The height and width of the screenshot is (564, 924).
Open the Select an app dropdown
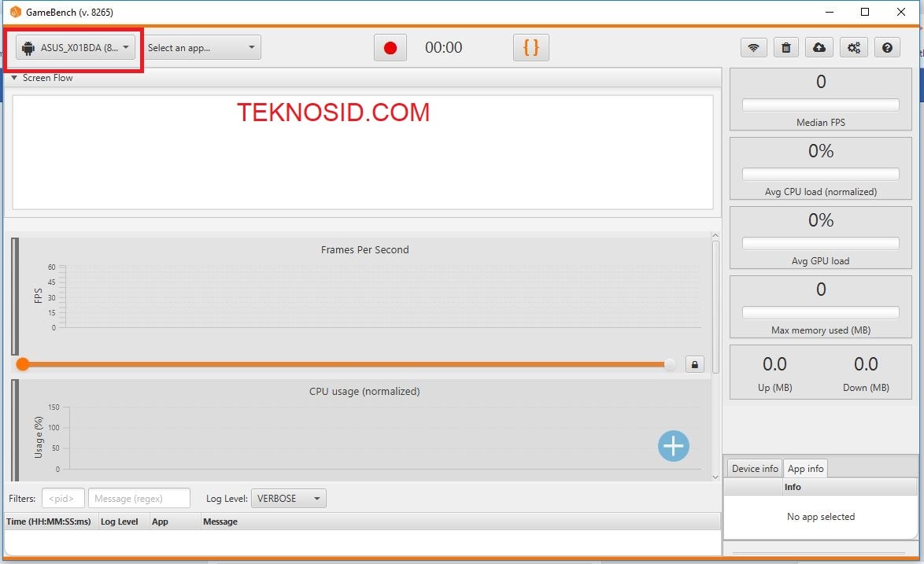point(201,48)
